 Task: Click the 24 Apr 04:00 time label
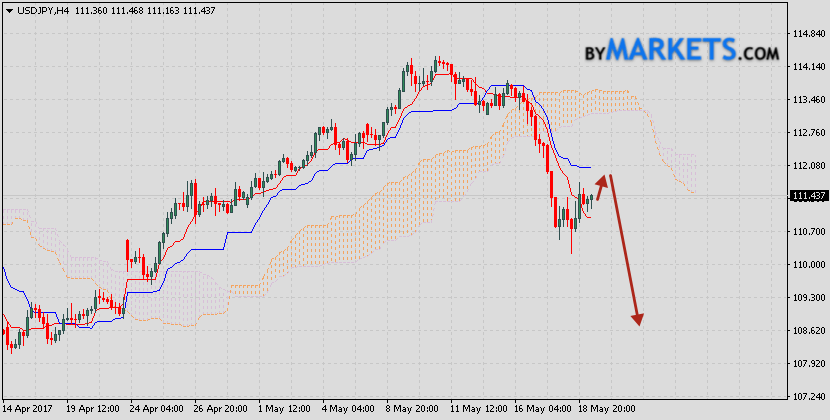pos(158,409)
